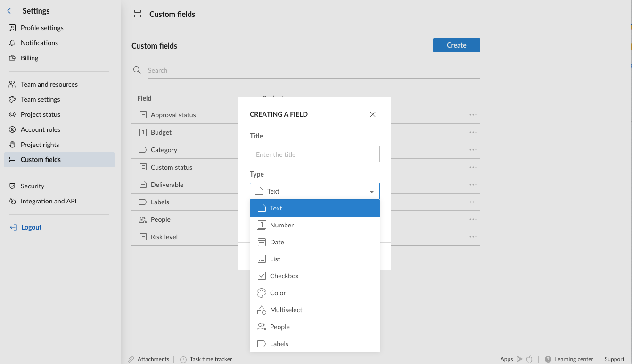This screenshot has width=632, height=364.
Task: Click the back arrow next to Settings
Action: click(x=9, y=11)
